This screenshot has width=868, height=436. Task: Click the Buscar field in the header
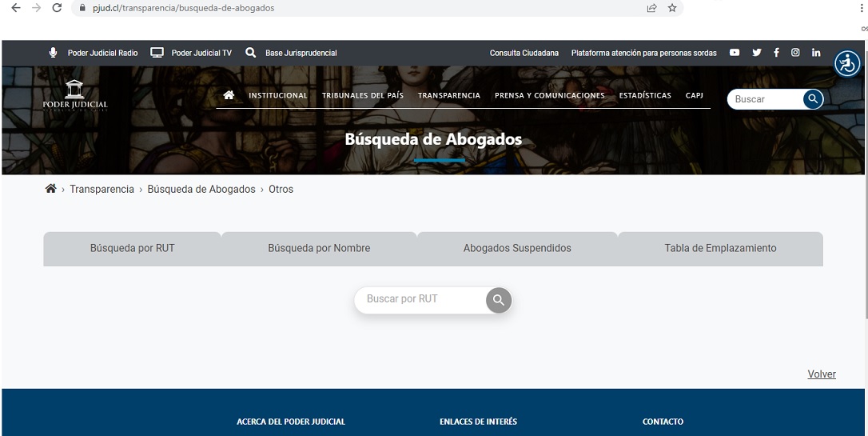tap(766, 99)
